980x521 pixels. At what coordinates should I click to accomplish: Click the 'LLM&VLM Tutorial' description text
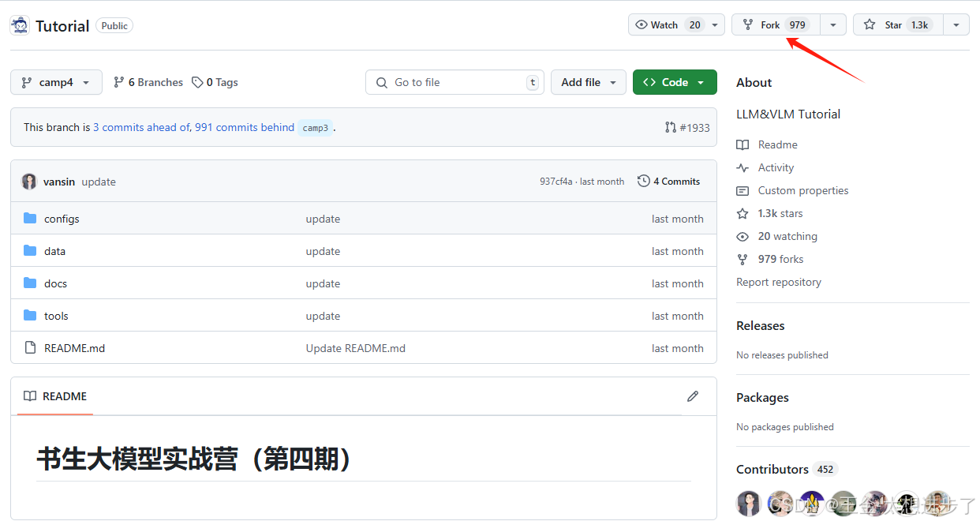point(788,114)
